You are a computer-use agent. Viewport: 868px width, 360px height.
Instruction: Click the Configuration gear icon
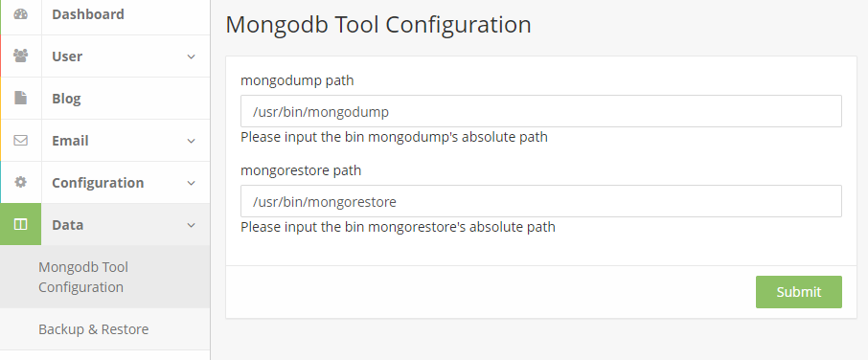click(20, 182)
